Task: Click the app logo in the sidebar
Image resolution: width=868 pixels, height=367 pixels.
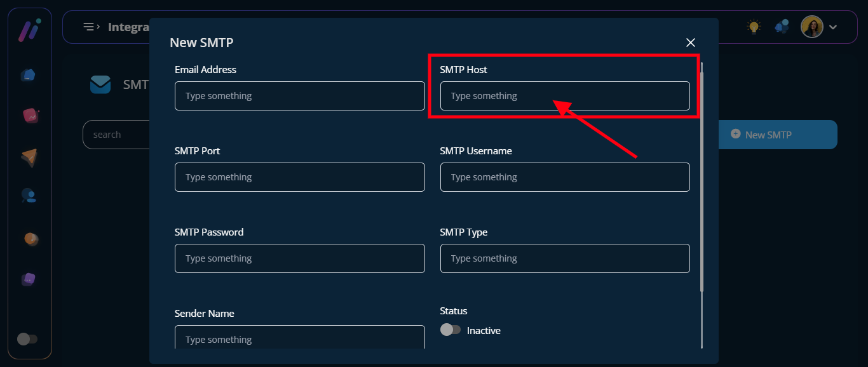Action: tap(29, 30)
